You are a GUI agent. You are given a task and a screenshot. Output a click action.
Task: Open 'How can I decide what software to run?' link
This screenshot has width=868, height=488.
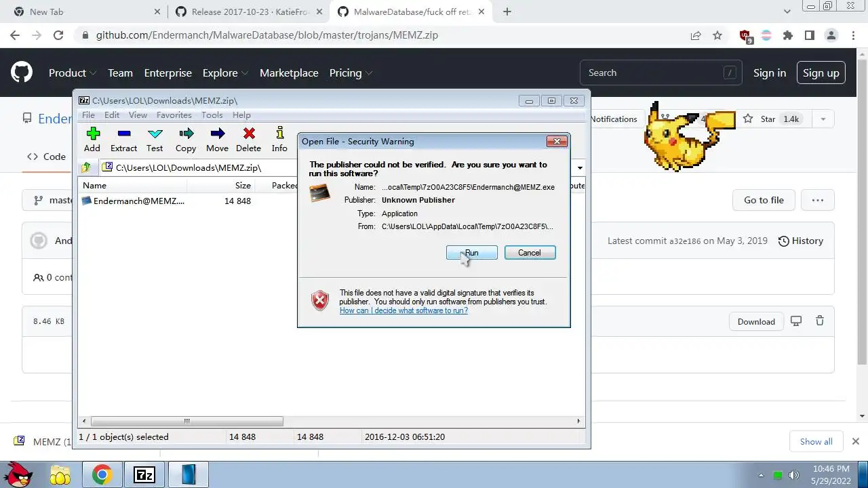403,310
